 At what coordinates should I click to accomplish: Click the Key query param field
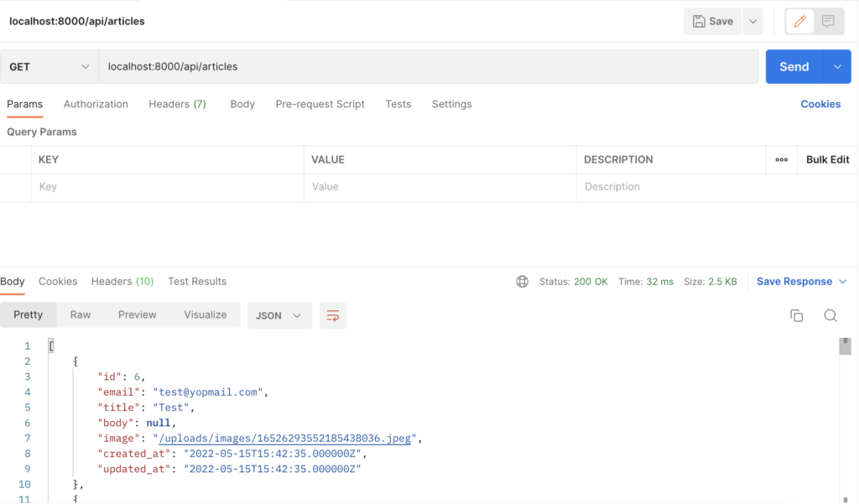(x=168, y=187)
